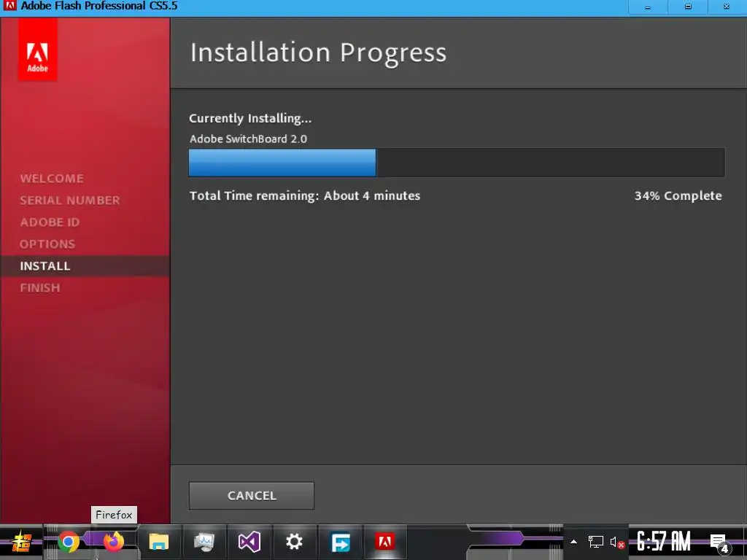Open the system monitor taskbar app

[204, 542]
